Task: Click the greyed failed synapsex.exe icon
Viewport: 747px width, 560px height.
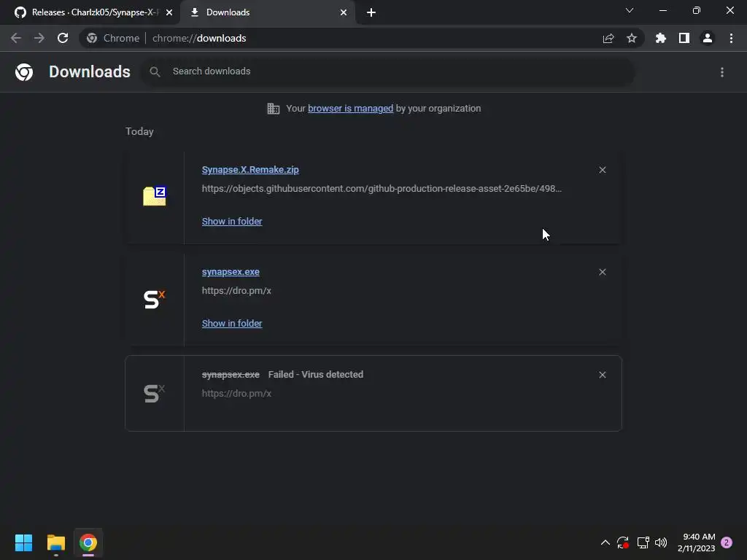Action: point(155,393)
